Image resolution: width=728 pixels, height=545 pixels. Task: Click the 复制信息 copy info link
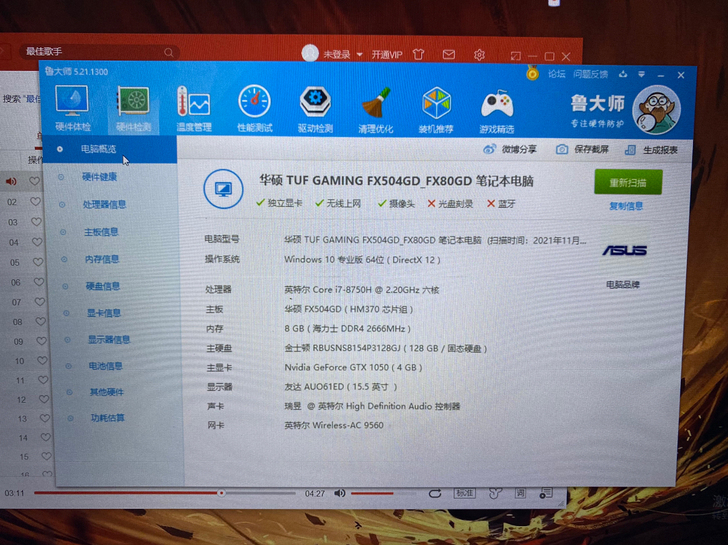pyautogui.click(x=626, y=206)
